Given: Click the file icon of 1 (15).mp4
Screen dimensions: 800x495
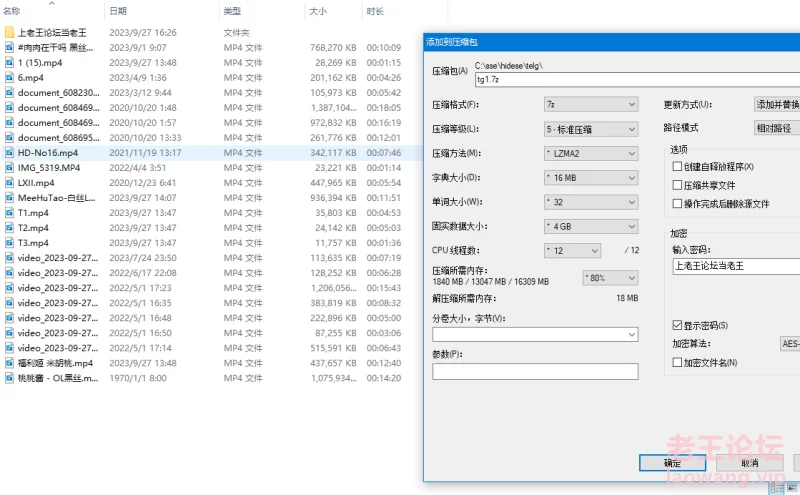Looking at the screenshot, I should (9, 63).
